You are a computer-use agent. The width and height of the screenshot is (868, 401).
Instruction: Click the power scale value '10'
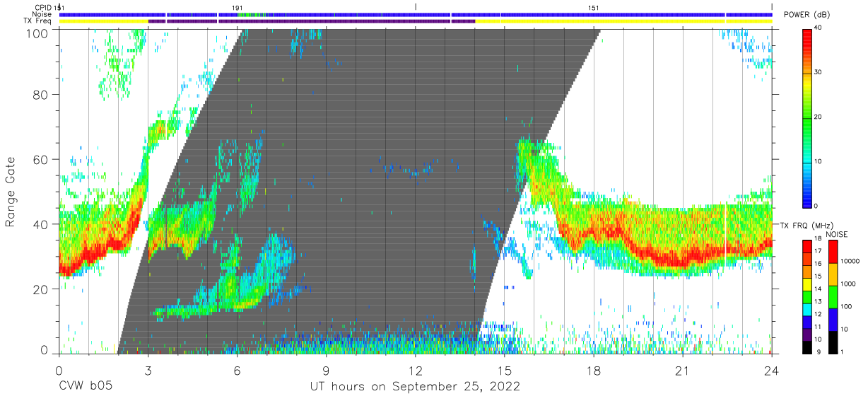(819, 162)
